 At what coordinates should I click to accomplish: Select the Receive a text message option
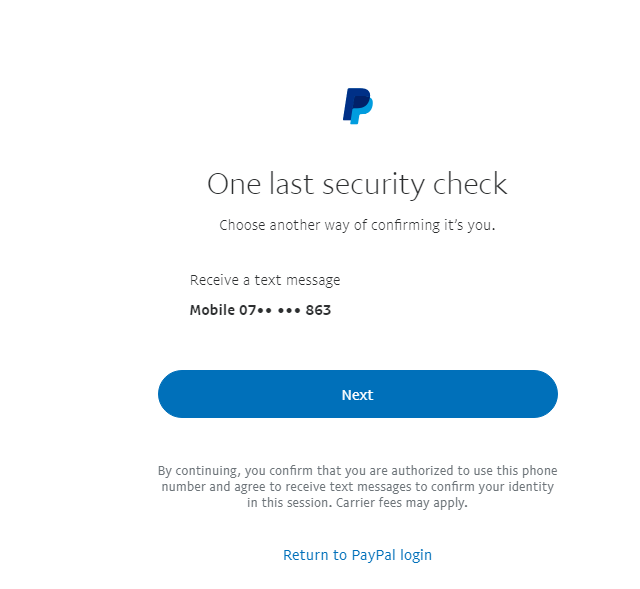tap(265, 280)
